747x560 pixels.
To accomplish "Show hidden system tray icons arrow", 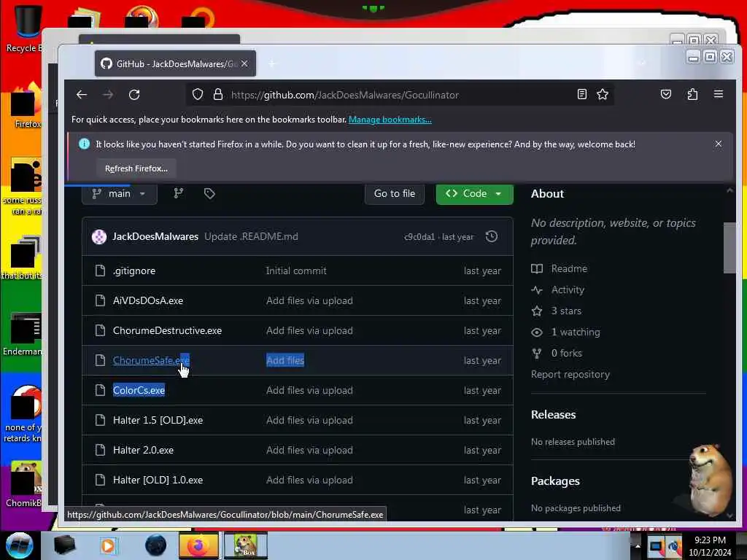I will click(638, 546).
